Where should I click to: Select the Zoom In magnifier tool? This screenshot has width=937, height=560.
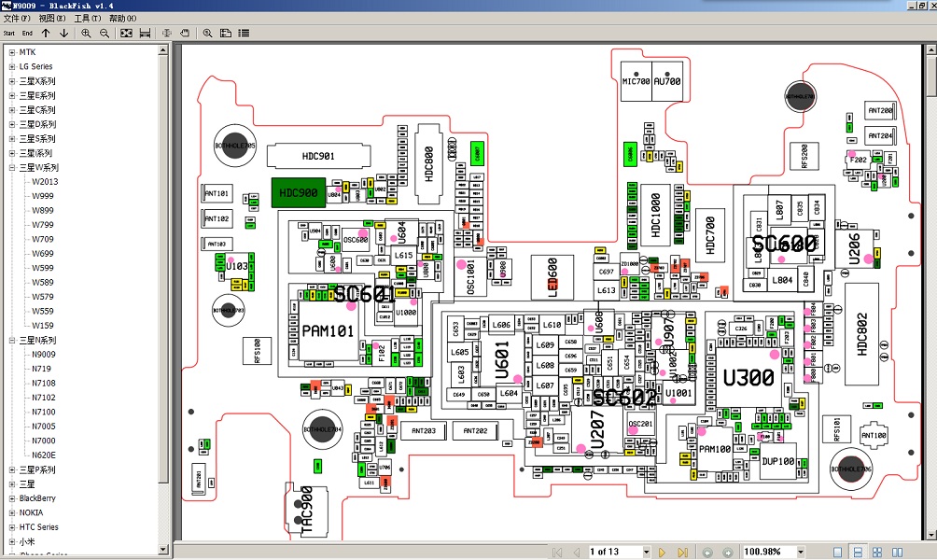[86, 33]
